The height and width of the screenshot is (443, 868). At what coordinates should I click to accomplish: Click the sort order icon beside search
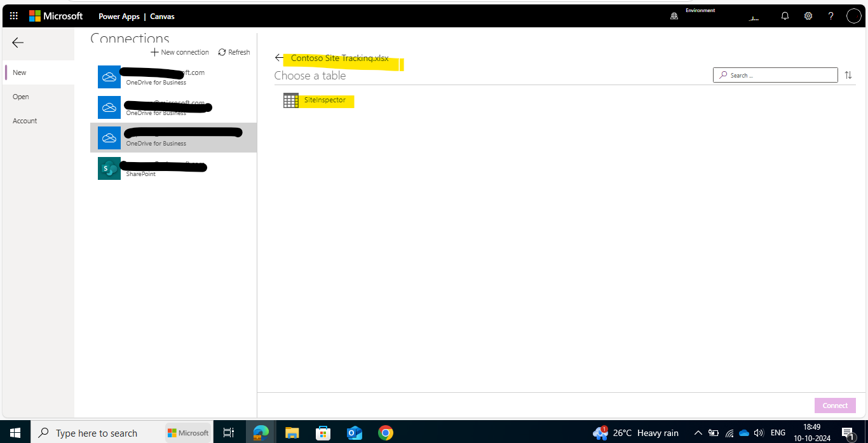[848, 75]
